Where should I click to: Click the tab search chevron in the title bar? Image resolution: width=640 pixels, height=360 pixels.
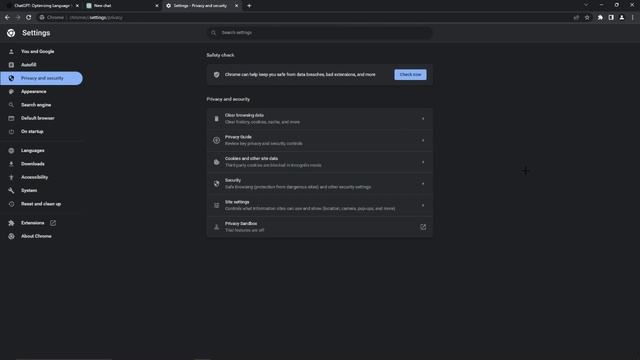pyautogui.click(x=586, y=5)
